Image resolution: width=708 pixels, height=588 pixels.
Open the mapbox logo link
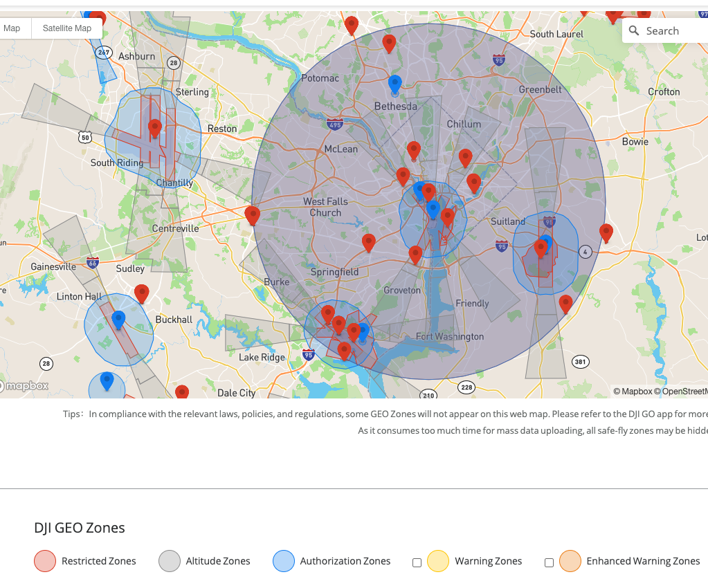pos(24,386)
